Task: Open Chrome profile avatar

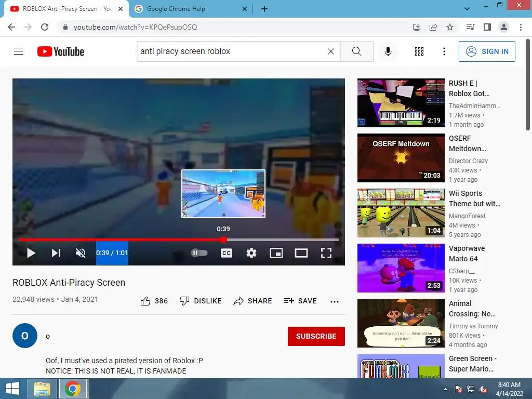Action: click(x=504, y=27)
